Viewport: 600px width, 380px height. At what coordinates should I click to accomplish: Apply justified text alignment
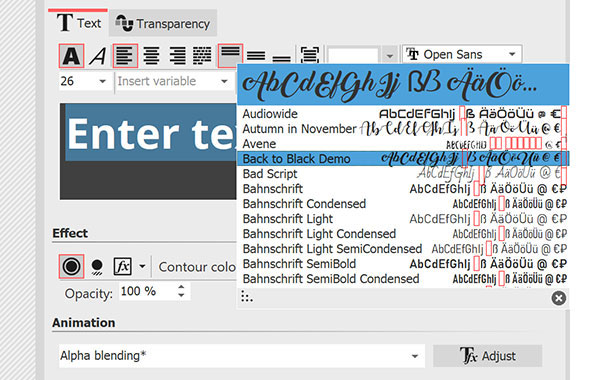point(202,56)
